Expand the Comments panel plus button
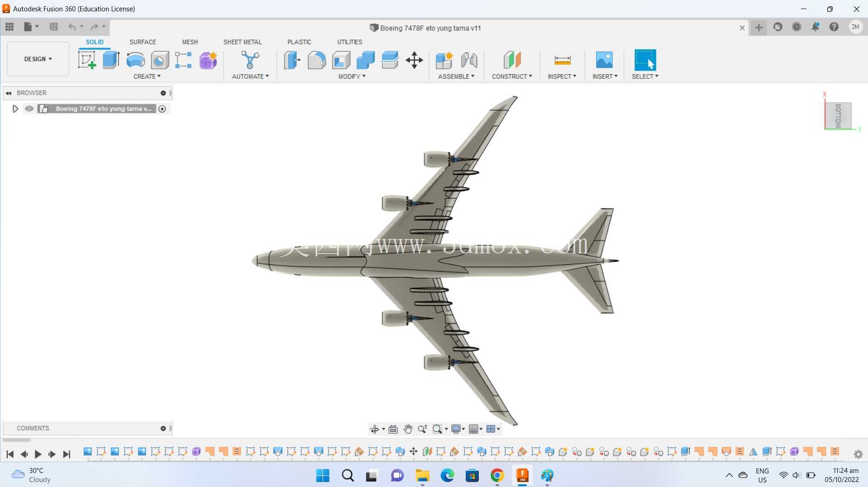The width and height of the screenshot is (868, 487). pyautogui.click(x=163, y=428)
